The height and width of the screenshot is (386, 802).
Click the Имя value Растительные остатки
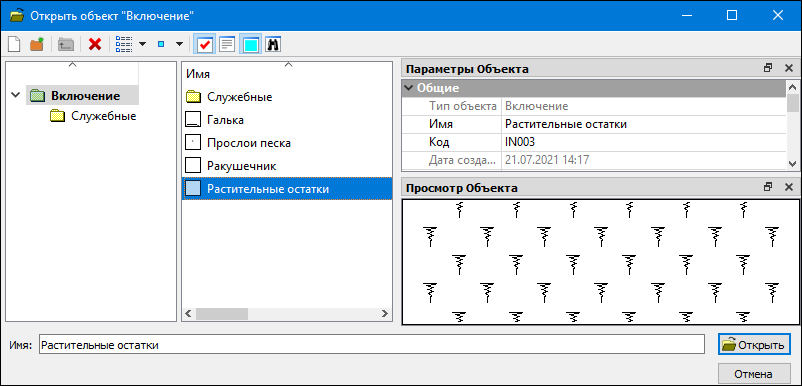644,124
